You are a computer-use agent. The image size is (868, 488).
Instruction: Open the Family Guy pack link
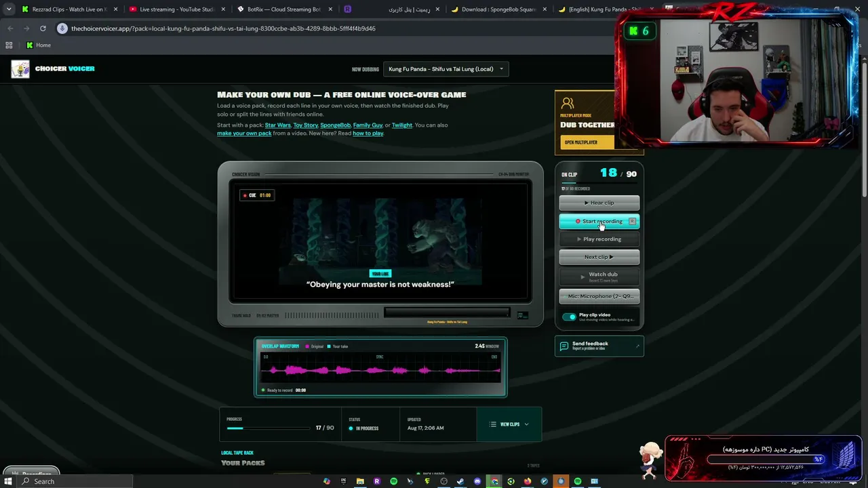click(368, 125)
